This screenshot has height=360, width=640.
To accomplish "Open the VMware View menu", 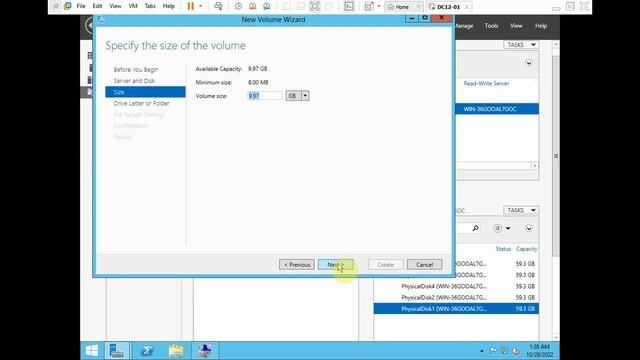I will point(115,6).
